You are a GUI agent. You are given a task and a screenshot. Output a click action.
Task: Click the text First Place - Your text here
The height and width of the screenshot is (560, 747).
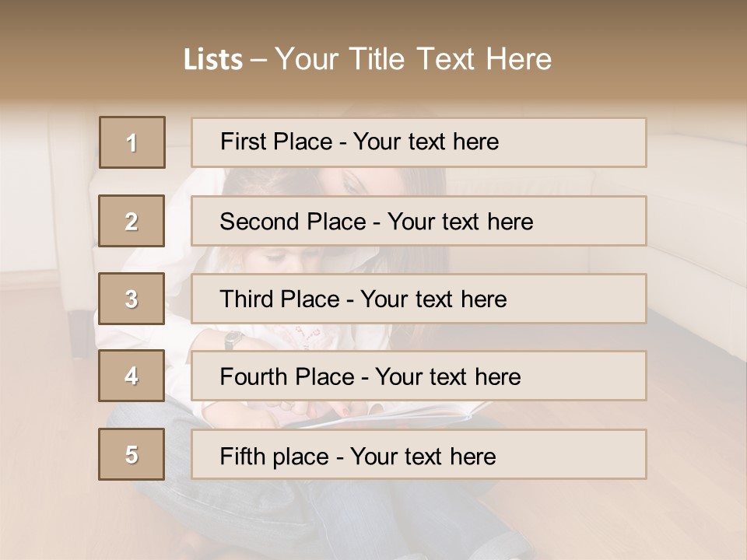pos(359,142)
